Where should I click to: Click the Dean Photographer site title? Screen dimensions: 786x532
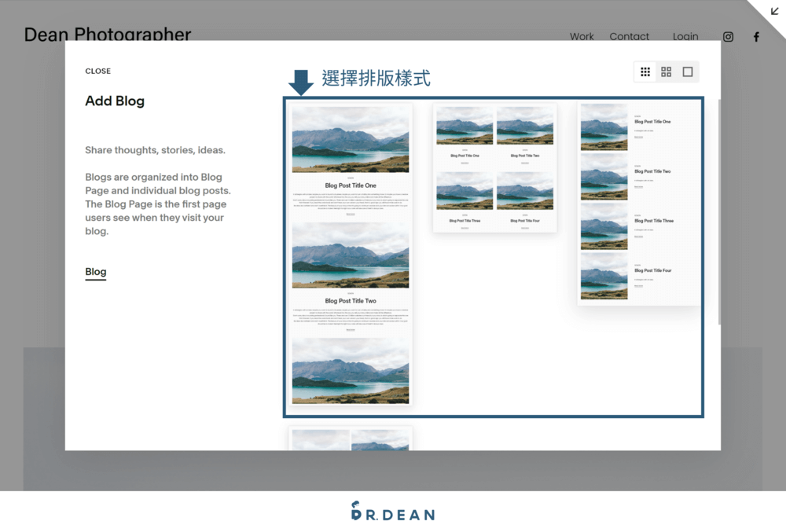[108, 35]
